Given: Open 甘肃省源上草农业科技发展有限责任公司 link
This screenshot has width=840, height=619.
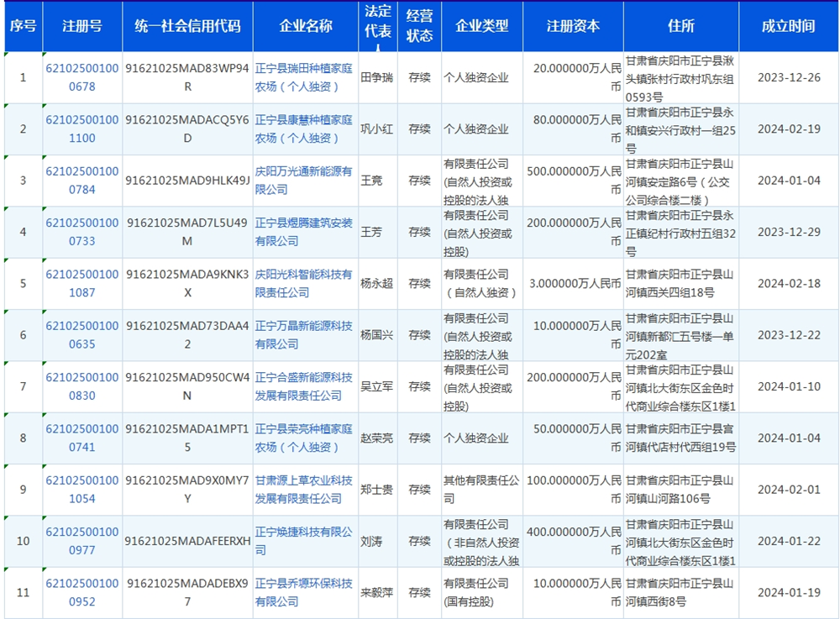Looking at the screenshot, I should pos(303,489).
